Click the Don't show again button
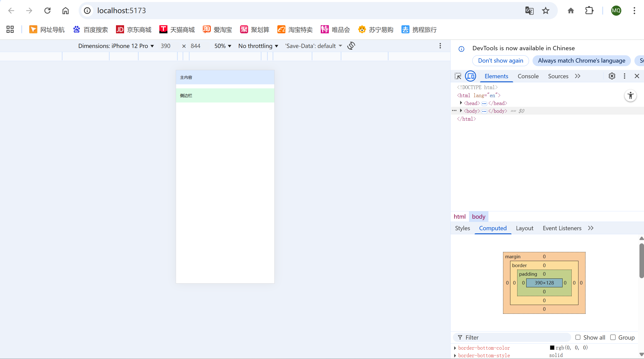This screenshot has width=644, height=359. click(x=500, y=61)
